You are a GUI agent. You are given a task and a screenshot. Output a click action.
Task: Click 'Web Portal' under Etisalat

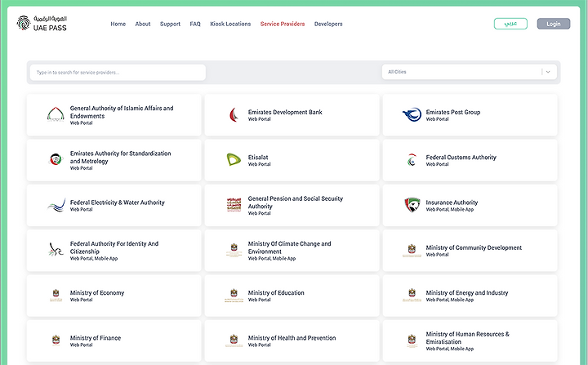click(x=259, y=164)
